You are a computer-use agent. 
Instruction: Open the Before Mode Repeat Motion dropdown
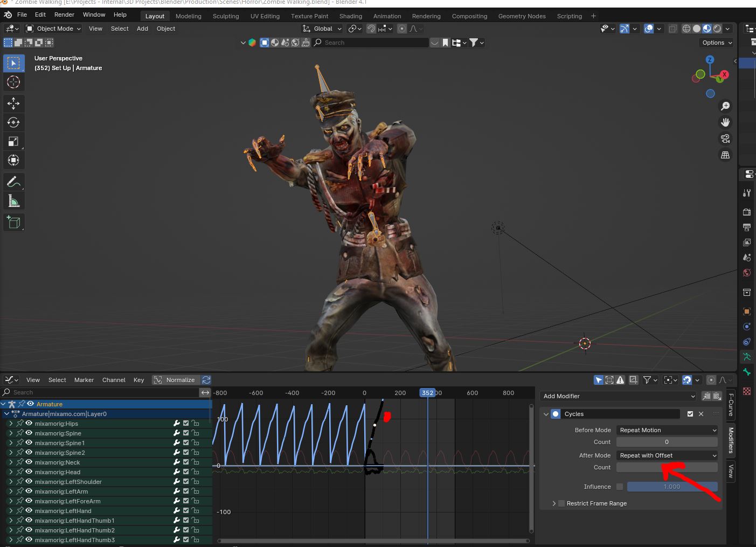pos(667,430)
